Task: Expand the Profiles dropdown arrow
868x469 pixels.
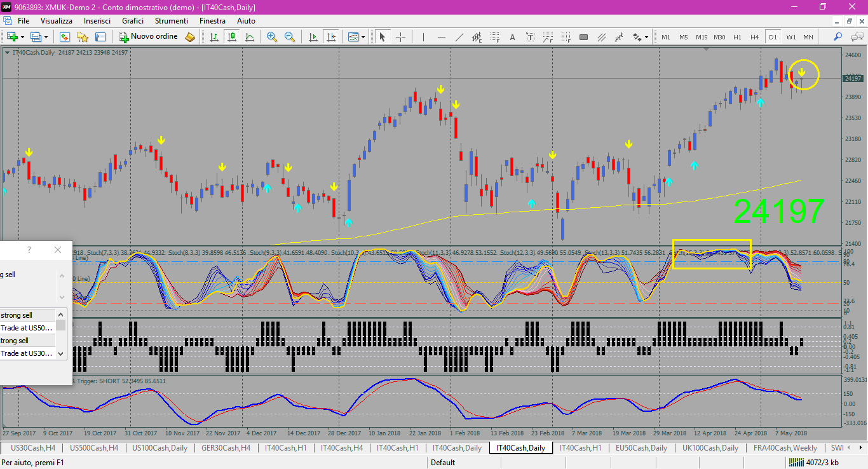Action: pyautogui.click(x=46, y=37)
